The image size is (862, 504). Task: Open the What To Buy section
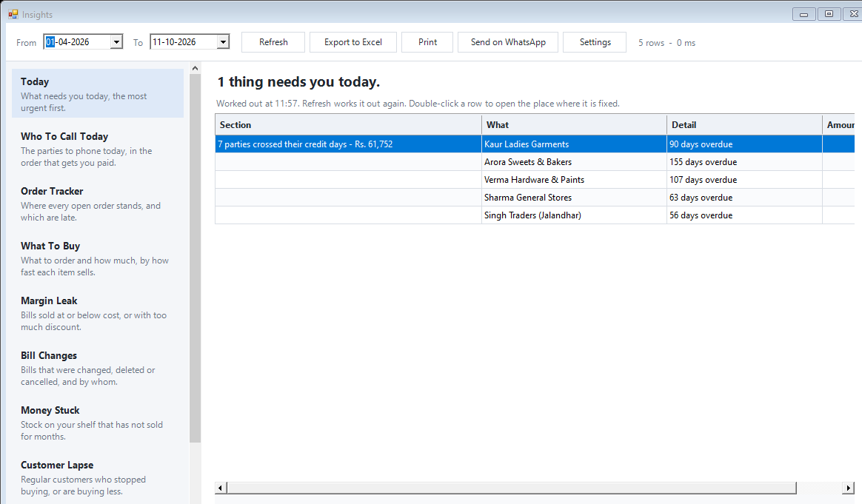click(98, 258)
